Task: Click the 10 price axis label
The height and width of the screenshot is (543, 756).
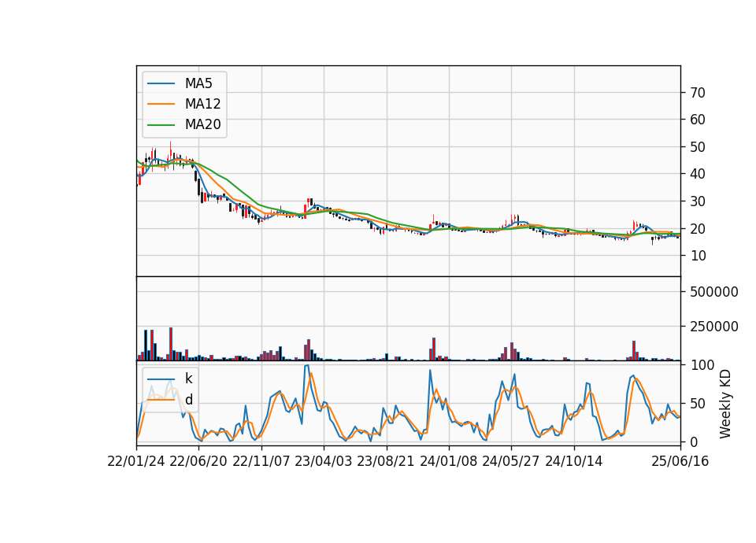Action: 698,256
